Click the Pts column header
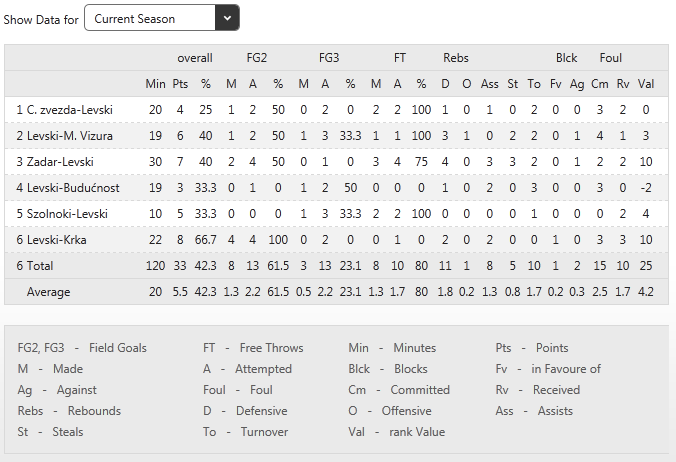 click(180, 84)
